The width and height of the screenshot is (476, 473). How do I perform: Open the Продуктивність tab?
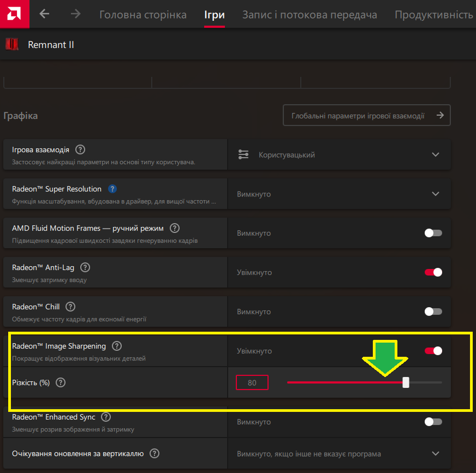(434, 15)
